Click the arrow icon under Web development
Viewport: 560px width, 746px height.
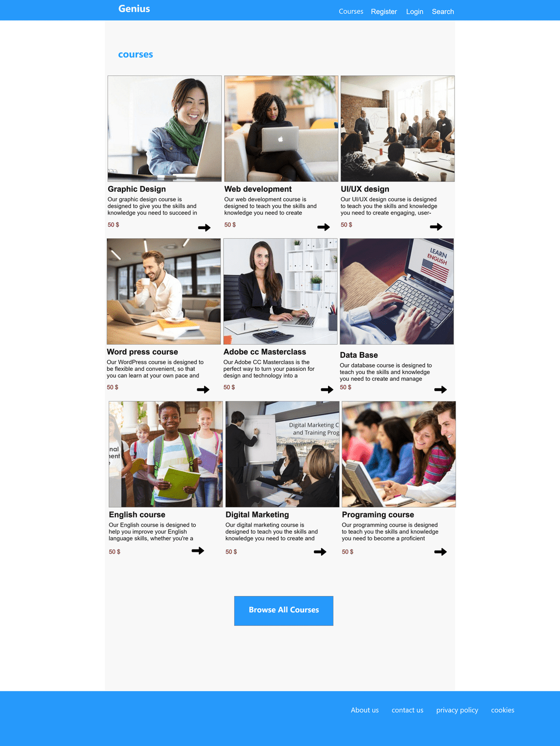tap(324, 227)
